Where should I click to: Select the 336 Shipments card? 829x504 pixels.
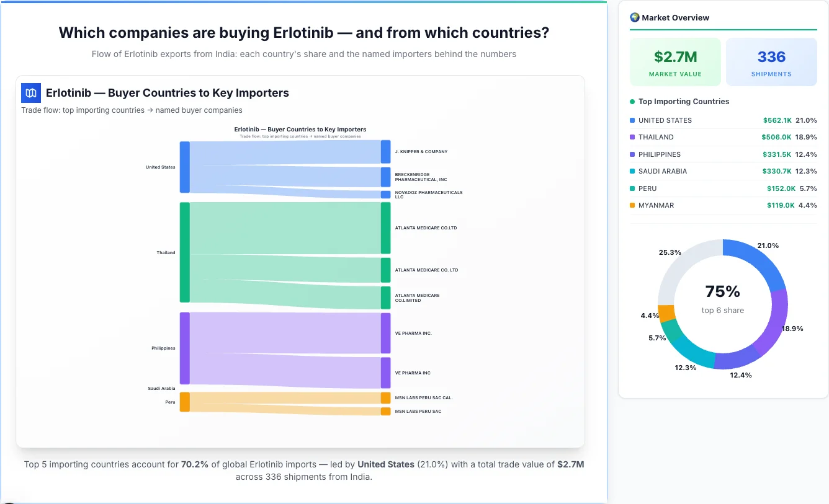coord(771,61)
